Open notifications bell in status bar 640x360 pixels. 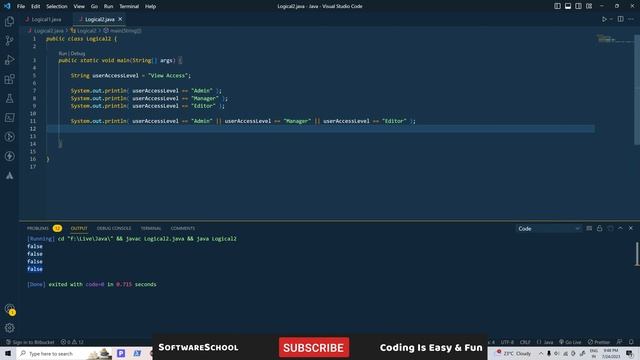click(631, 342)
